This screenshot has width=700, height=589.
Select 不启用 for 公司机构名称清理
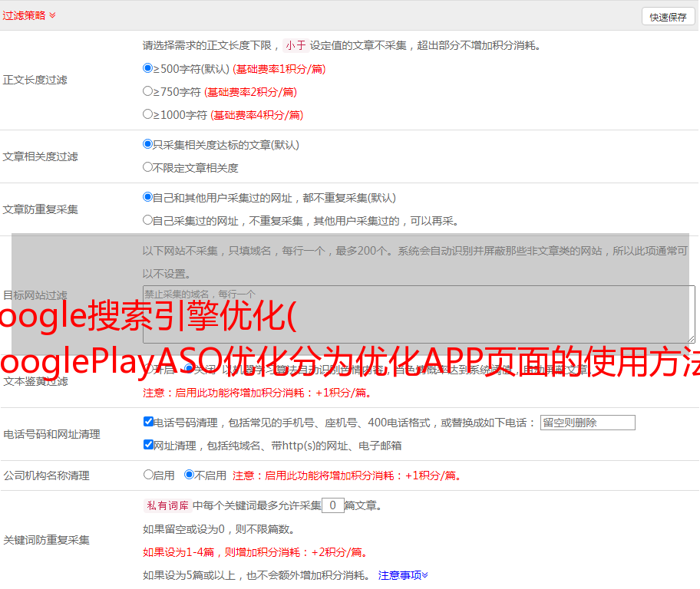click(189, 475)
